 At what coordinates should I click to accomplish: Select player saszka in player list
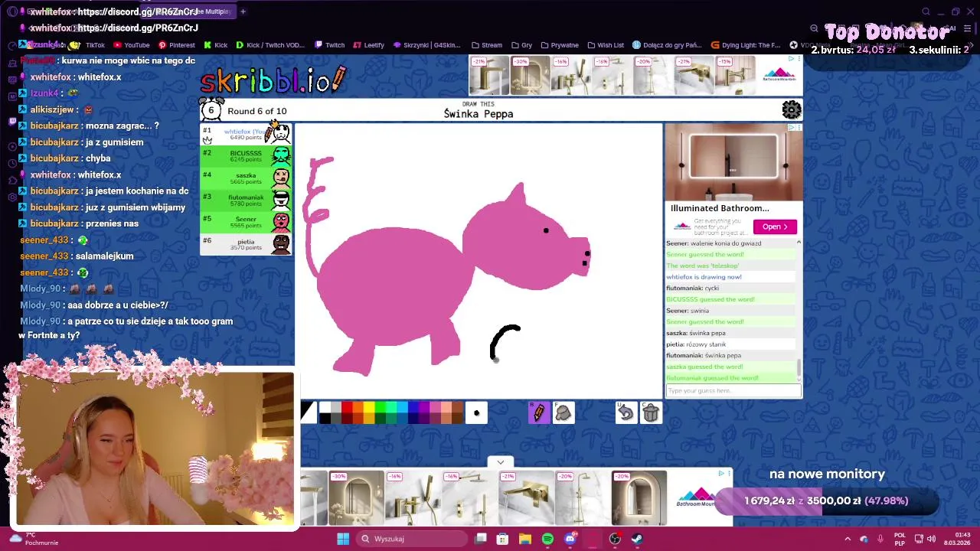246,178
